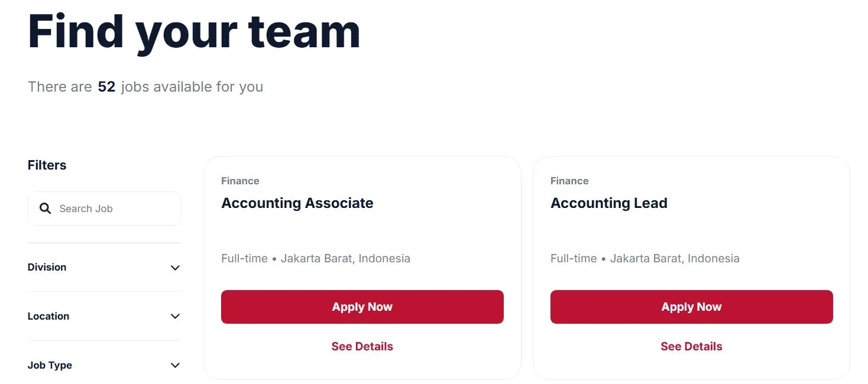Viewport: 868px width, 384px height.
Task: Click the Location filter chevron arrow
Action: [175, 317]
